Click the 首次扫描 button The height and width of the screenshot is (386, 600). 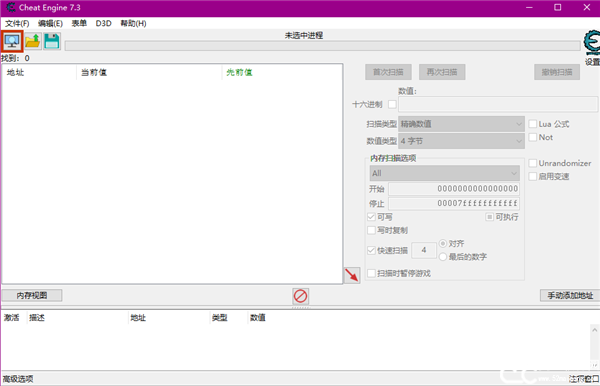(x=388, y=72)
